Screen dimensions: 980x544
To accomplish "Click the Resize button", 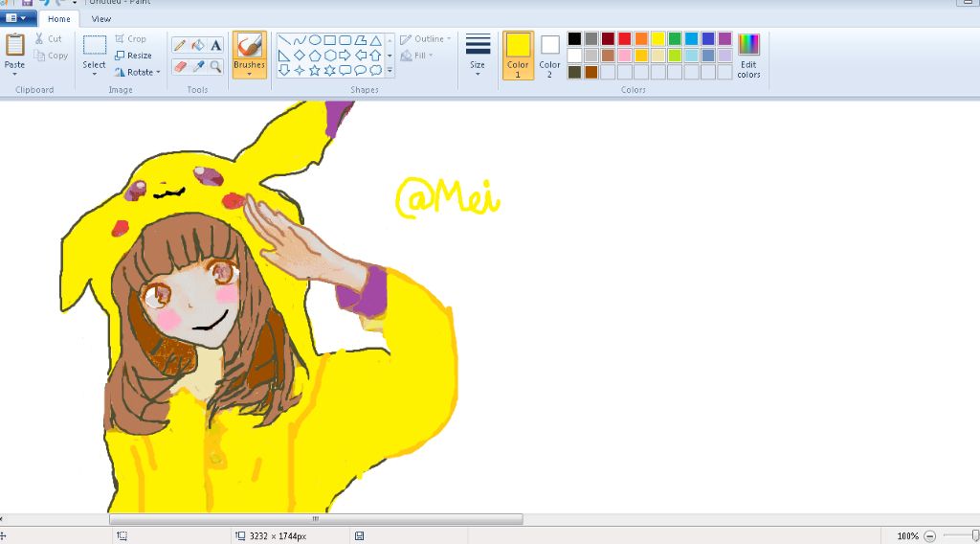I will pos(133,56).
